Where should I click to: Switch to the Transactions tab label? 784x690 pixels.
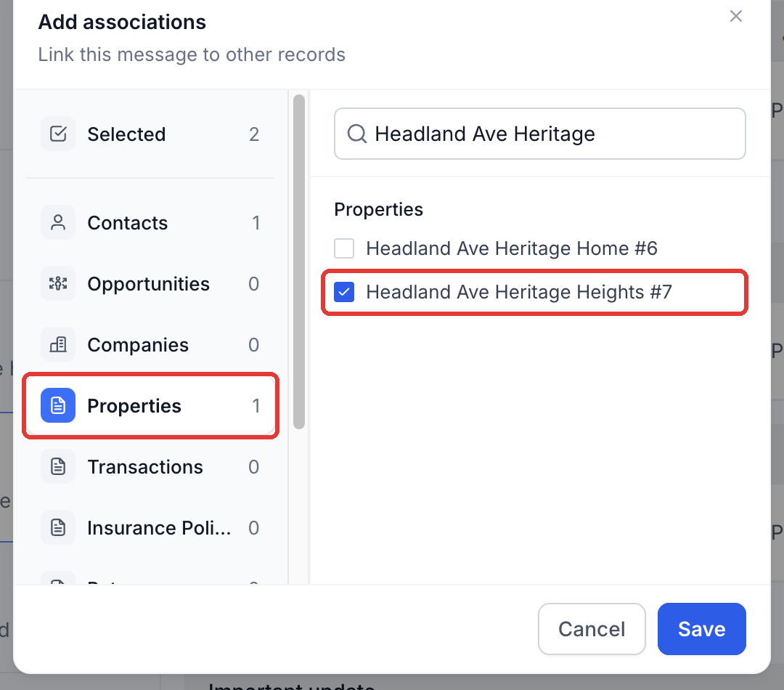[145, 467]
